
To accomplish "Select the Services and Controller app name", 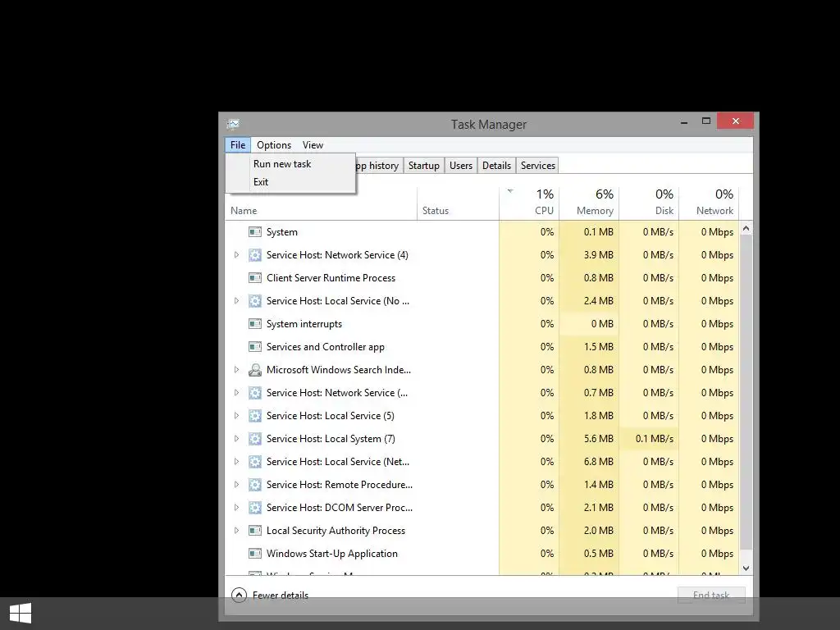I will [x=325, y=347].
